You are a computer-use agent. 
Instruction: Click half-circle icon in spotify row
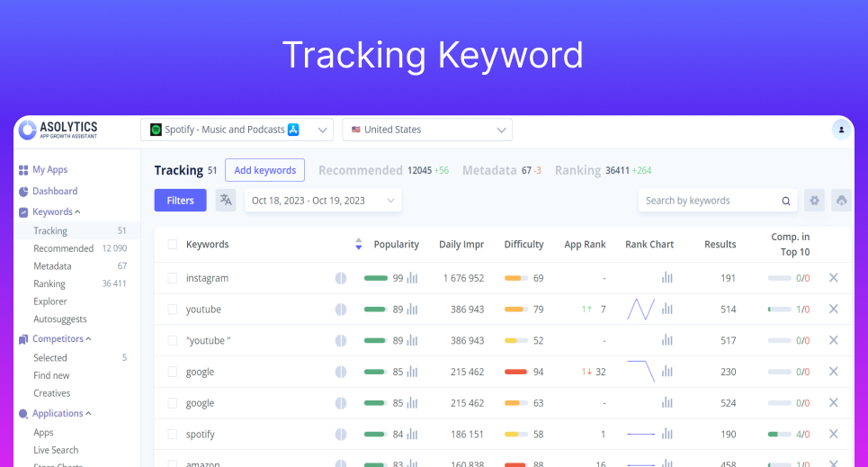click(341, 435)
